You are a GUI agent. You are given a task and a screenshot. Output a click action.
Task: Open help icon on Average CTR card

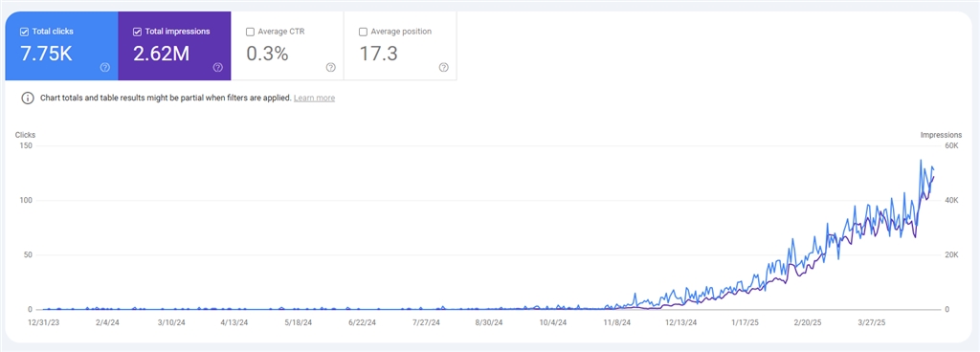point(330,67)
